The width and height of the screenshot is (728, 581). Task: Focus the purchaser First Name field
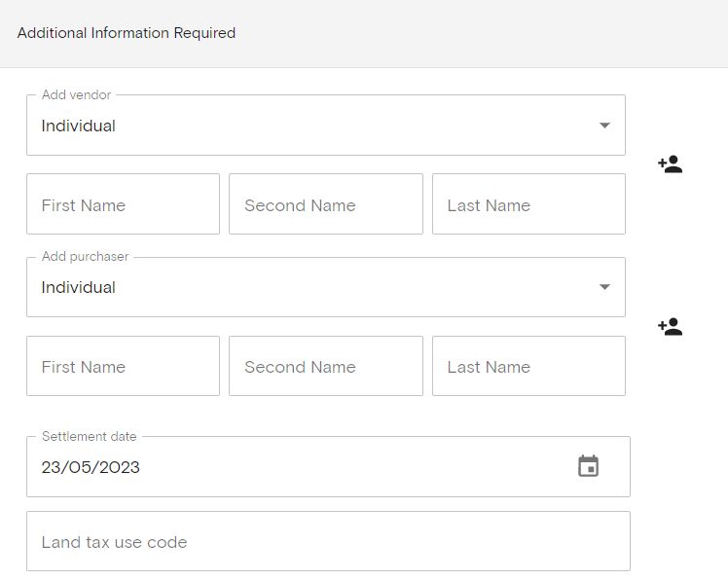tap(123, 366)
